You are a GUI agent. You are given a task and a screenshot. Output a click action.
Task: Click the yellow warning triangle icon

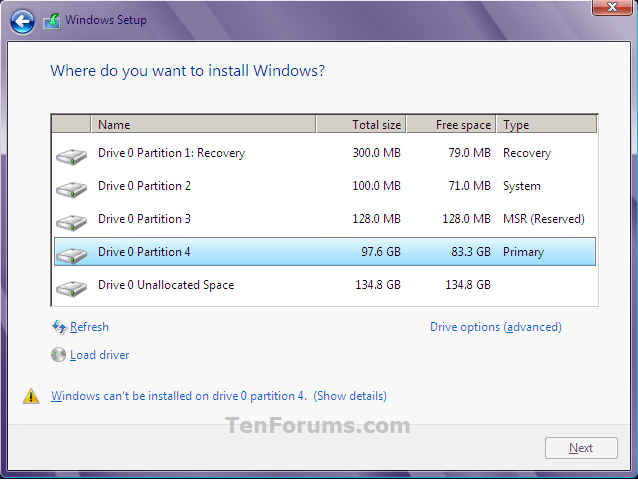point(31,396)
